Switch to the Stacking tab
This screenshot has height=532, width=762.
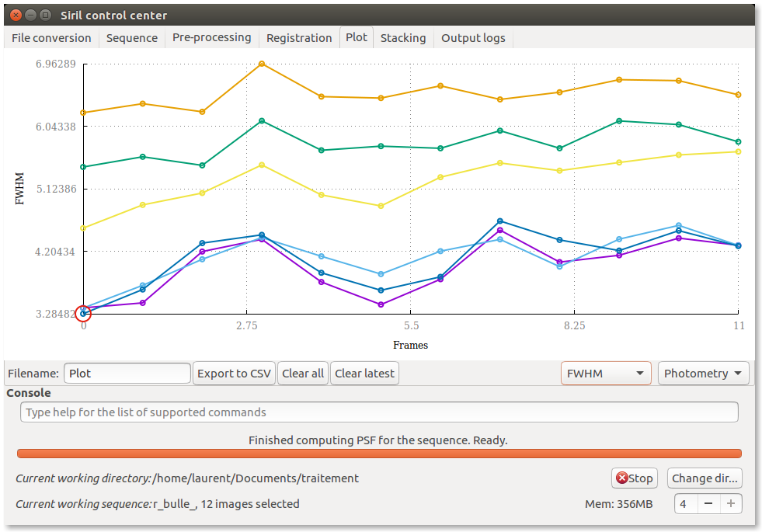click(x=402, y=38)
